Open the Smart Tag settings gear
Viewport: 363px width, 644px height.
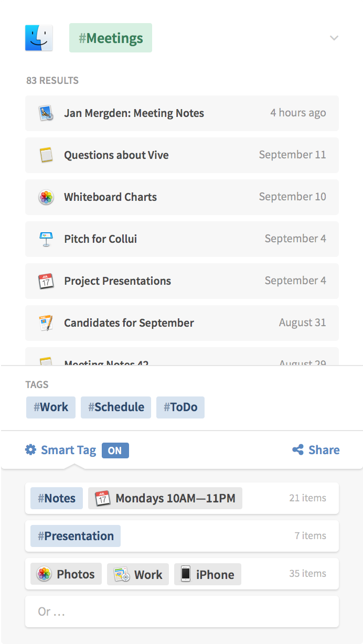pos(30,450)
